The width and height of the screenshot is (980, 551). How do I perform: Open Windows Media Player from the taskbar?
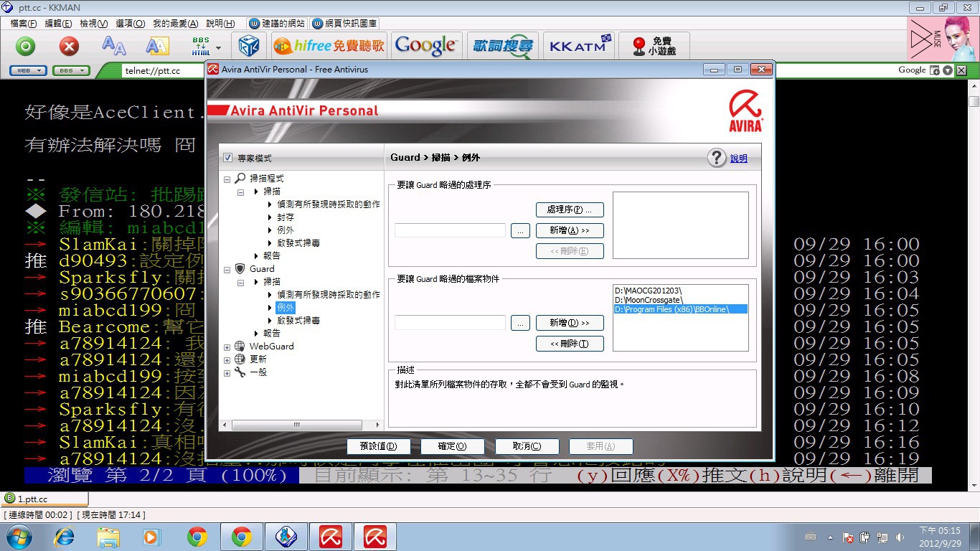(x=152, y=537)
